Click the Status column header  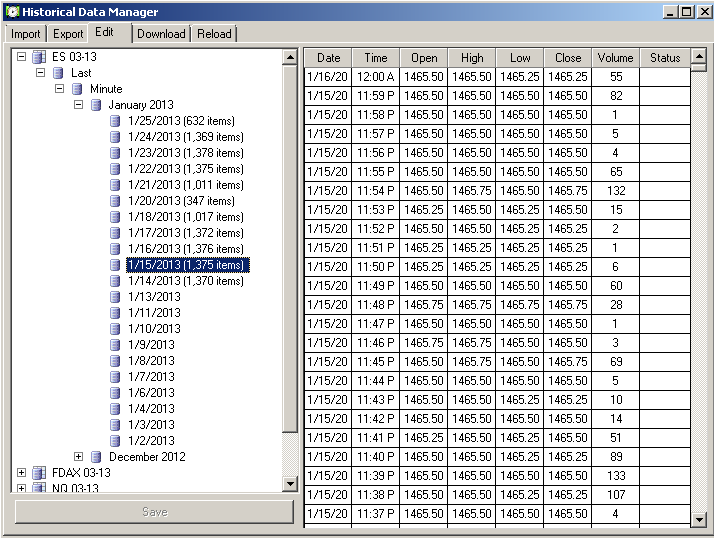tap(665, 58)
